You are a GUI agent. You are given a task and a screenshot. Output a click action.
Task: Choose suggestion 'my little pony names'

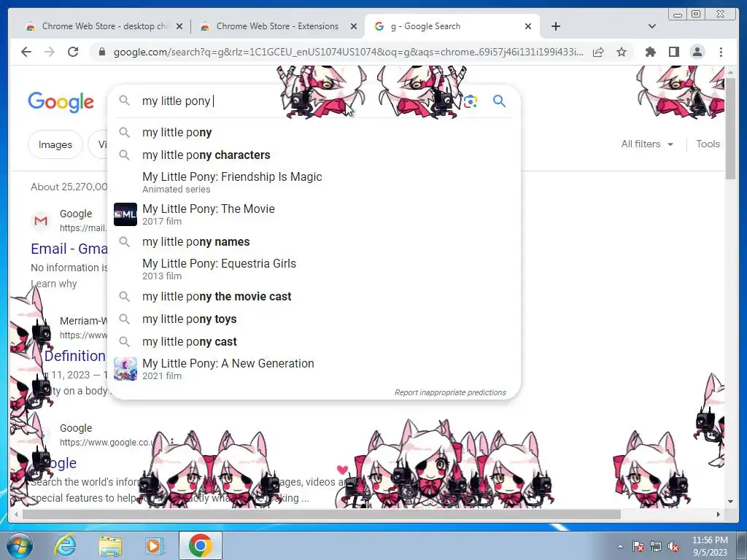[x=314, y=241]
